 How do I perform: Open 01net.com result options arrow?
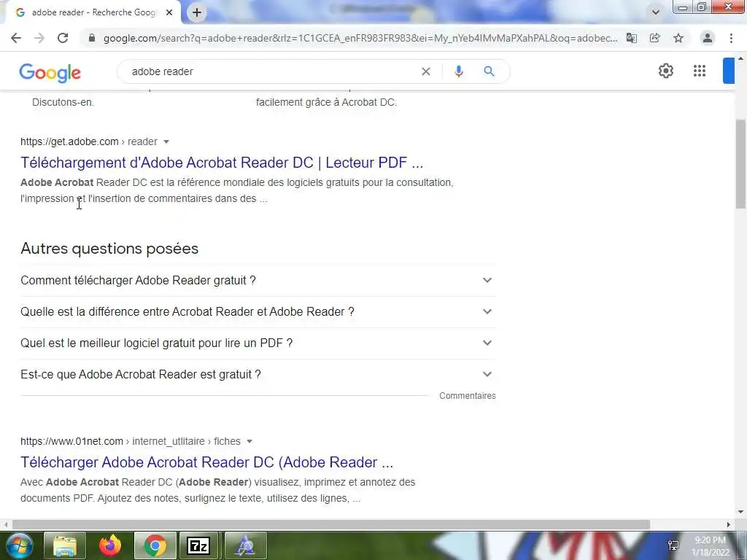pos(249,441)
